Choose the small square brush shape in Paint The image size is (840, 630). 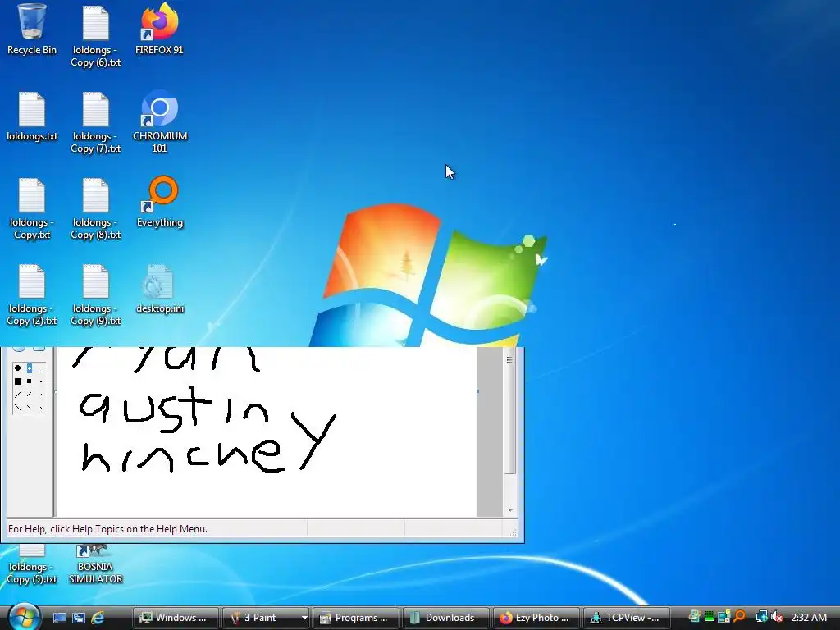(x=41, y=381)
